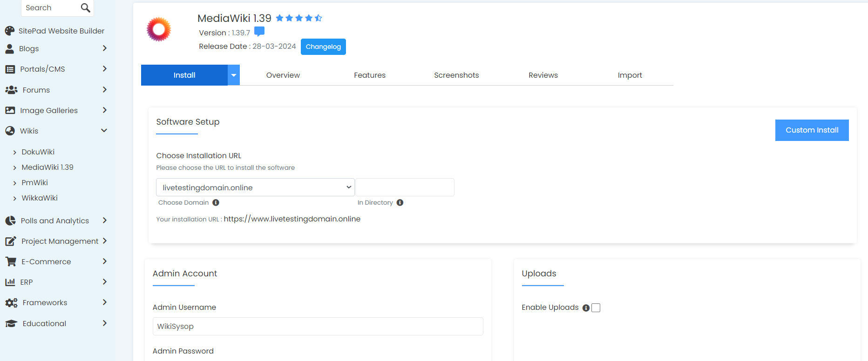The image size is (868, 361).
Task: Open PmWiki in the Wikis list
Action: pyautogui.click(x=35, y=182)
